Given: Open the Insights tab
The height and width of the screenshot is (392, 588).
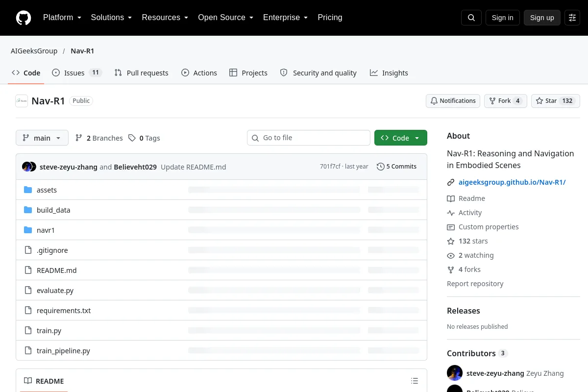Looking at the screenshot, I should (x=389, y=73).
